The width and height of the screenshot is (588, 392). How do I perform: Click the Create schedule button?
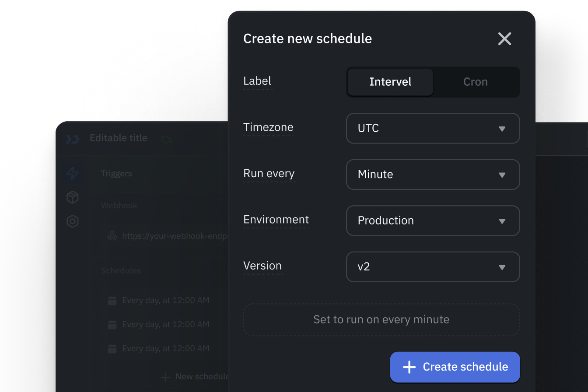[455, 367]
